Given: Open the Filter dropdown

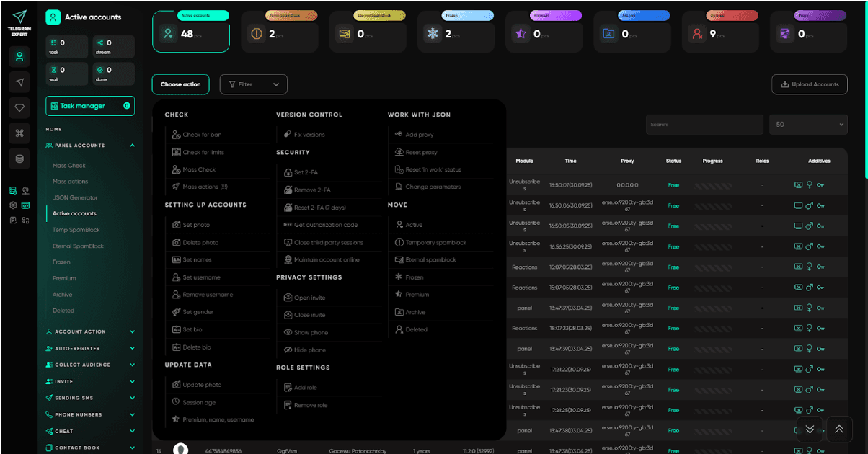Looking at the screenshot, I should click(253, 84).
